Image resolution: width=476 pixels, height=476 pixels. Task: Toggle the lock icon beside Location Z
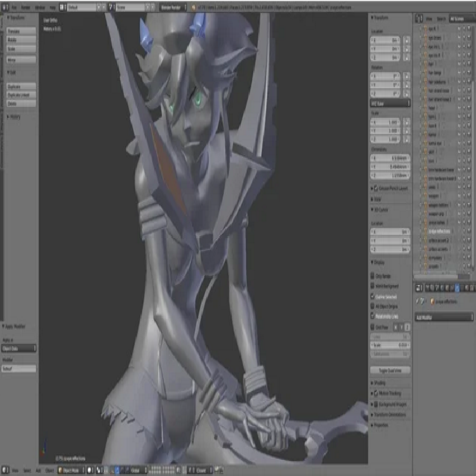[407, 57]
